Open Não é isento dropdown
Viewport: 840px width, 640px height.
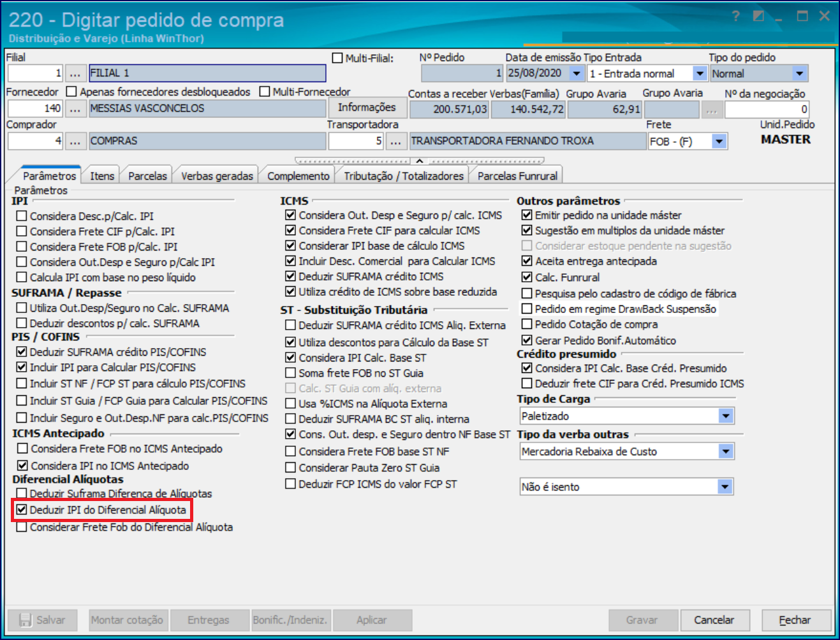coord(725,487)
